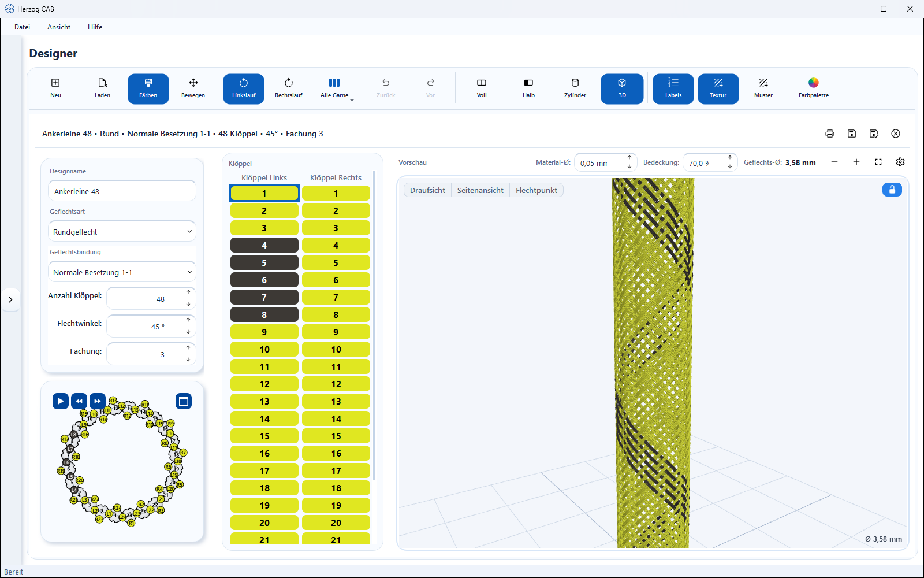The height and width of the screenshot is (578, 924).
Task: Open the Farbpalette color palette
Action: coord(813,88)
